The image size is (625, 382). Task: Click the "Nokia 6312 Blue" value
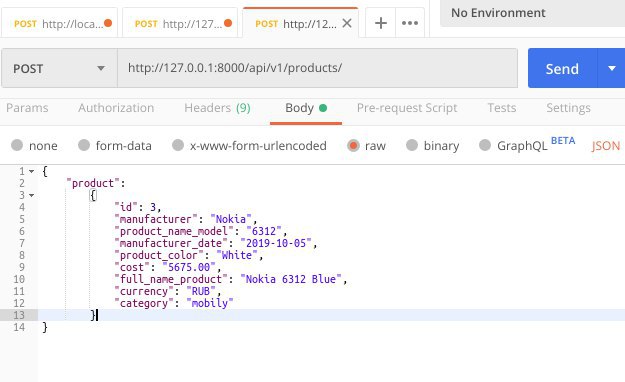click(291, 279)
